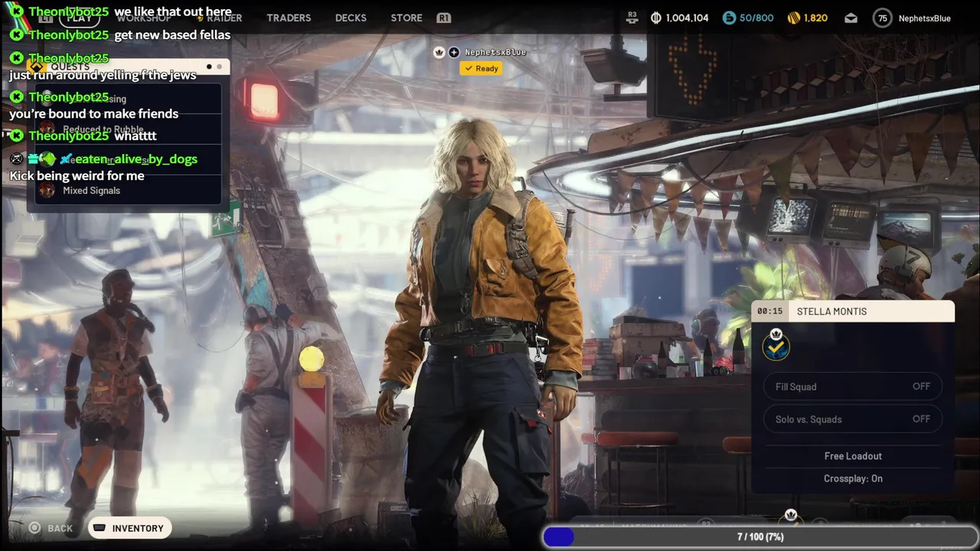Screen dimensions: 980x551
Task: Select the PLAY tab
Action: [x=79, y=18]
